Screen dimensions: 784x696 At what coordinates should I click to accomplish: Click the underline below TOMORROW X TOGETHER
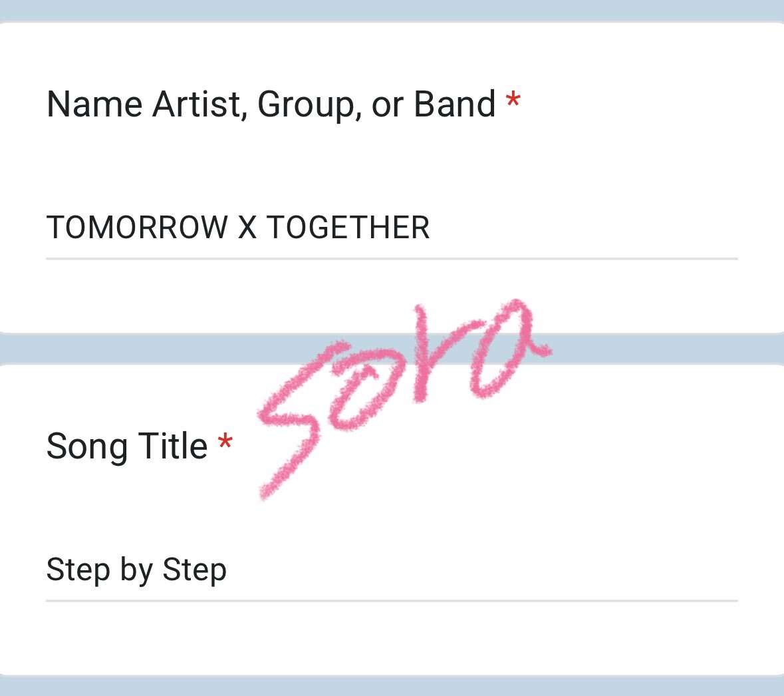click(392, 259)
